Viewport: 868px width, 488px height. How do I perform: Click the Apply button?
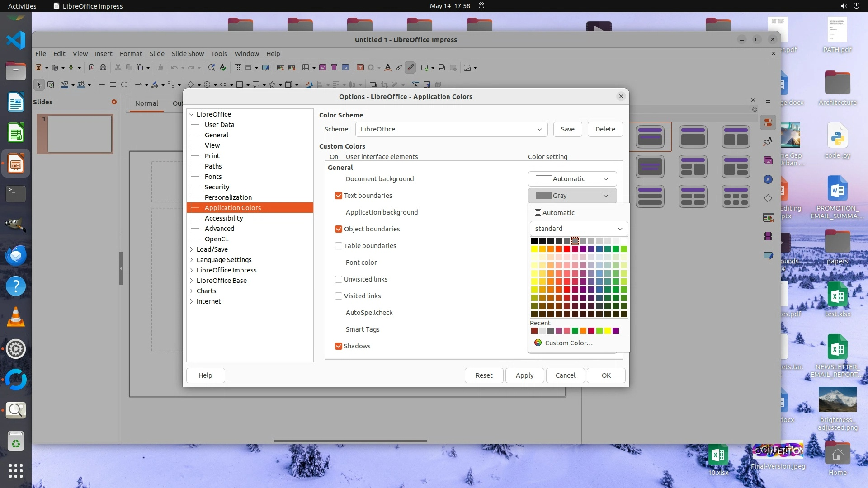pyautogui.click(x=524, y=375)
